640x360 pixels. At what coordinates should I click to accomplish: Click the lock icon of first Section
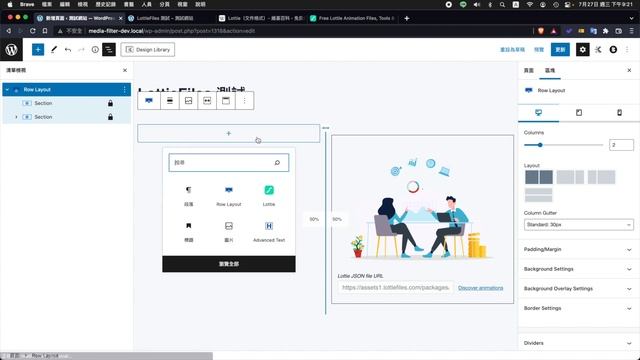pos(110,103)
